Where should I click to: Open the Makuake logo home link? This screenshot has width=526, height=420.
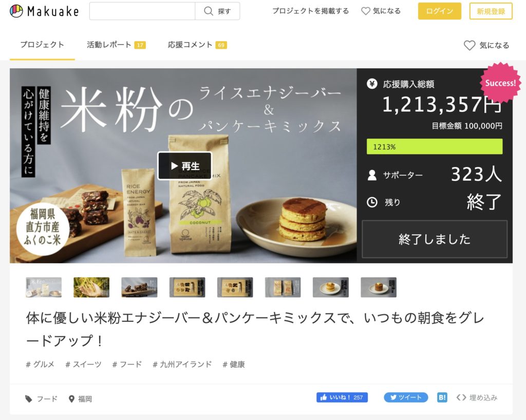[44, 11]
